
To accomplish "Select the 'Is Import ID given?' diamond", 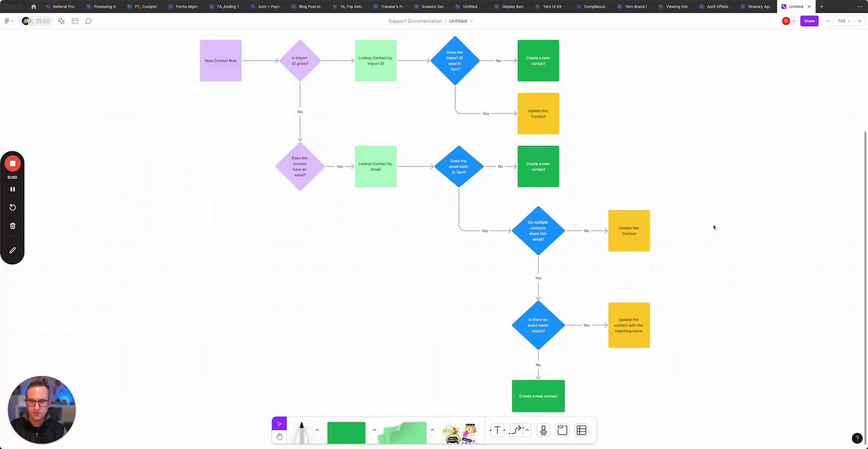I will click(300, 60).
